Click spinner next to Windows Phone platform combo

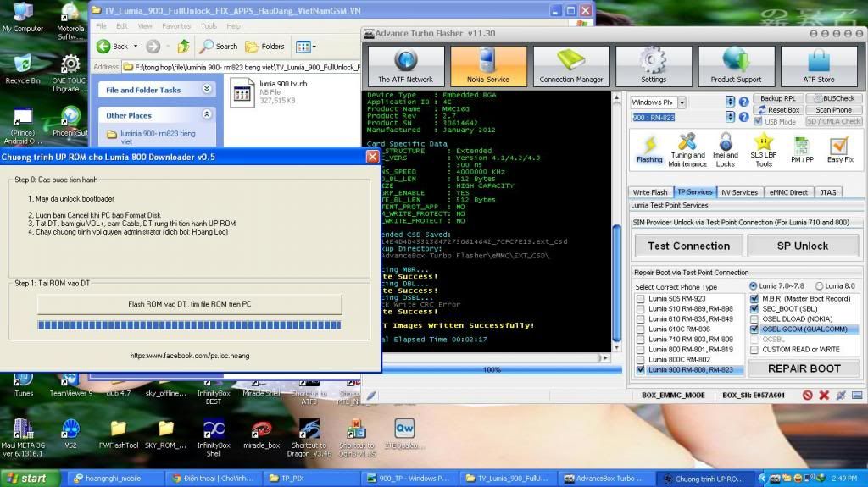click(730, 102)
